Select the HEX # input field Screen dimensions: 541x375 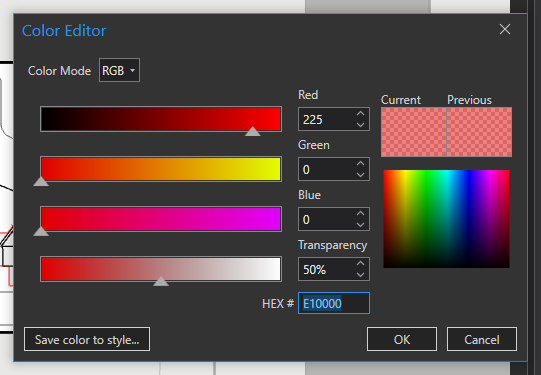click(334, 303)
